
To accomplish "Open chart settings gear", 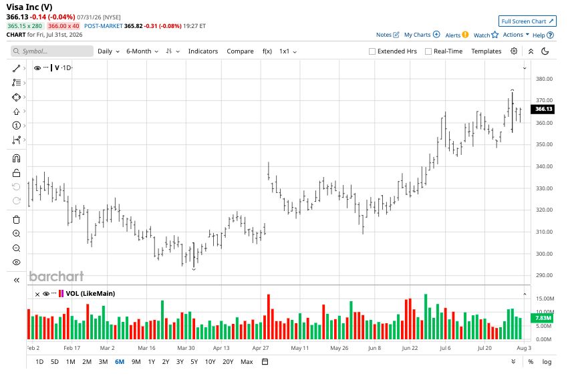I will [514, 51].
